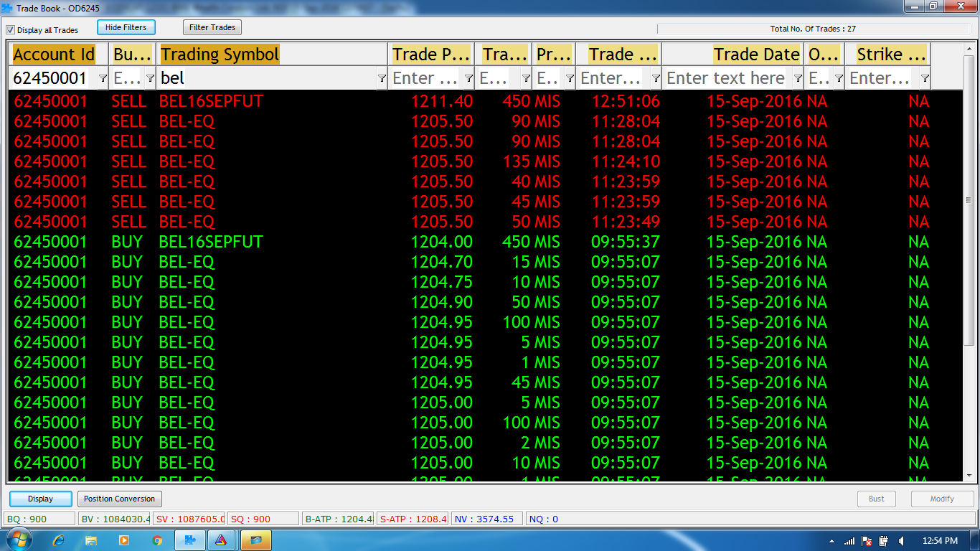The height and width of the screenshot is (551, 980).
Task: Open the Buy/Sell column filter dropdown
Action: [150, 78]
